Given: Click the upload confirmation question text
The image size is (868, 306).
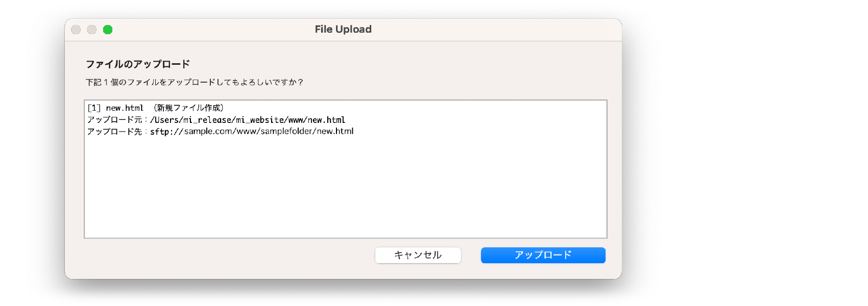Looking at the screenshot, I should [195, 82].
